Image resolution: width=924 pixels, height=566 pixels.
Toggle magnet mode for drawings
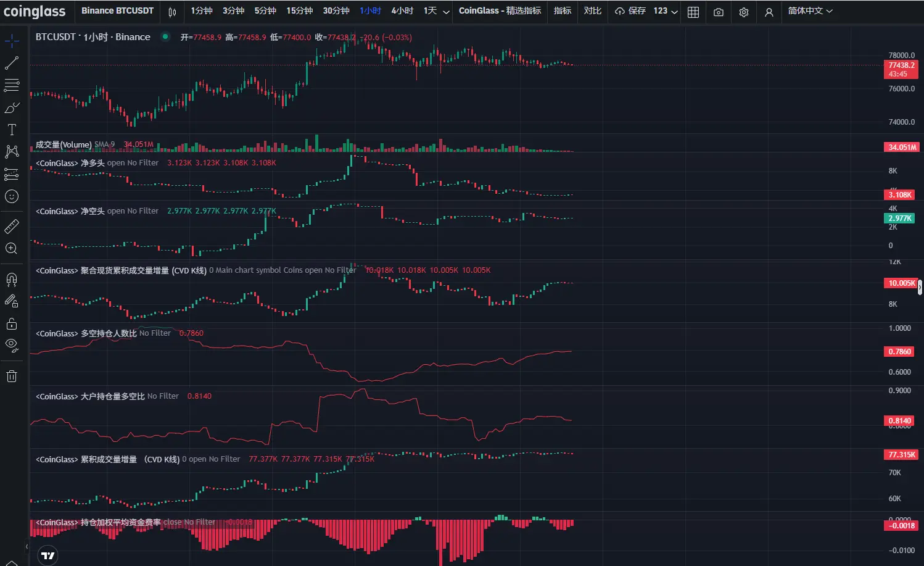(x=12, y=280)
